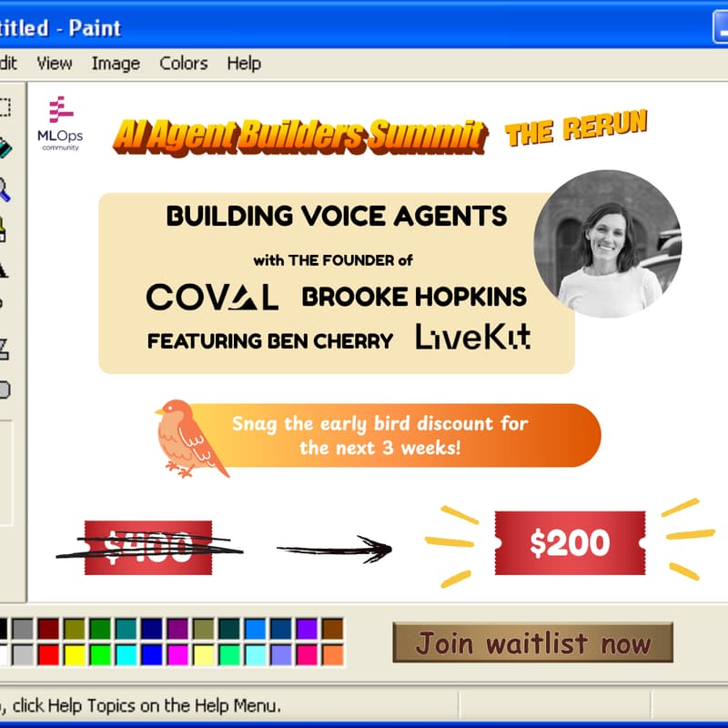Screen dimensions: 728x728
Task: Click the orange bird illustration
Action: point(190,439)
